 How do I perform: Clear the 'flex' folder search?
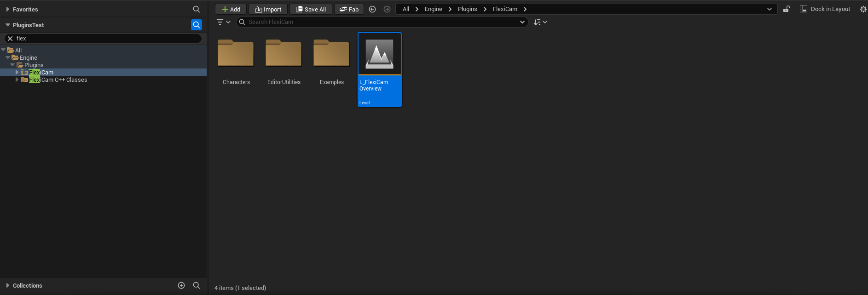pyautogui.click(x=10, y=39)
